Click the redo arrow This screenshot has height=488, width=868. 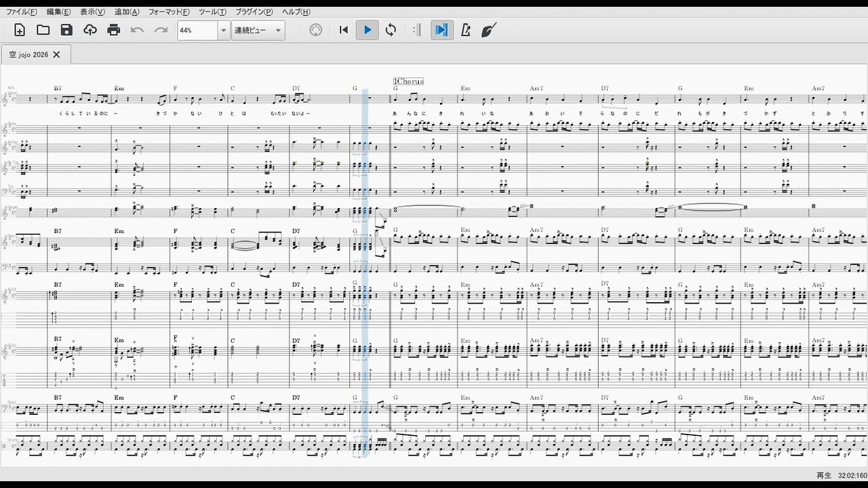pyautogui.click(x=161, y=30)
